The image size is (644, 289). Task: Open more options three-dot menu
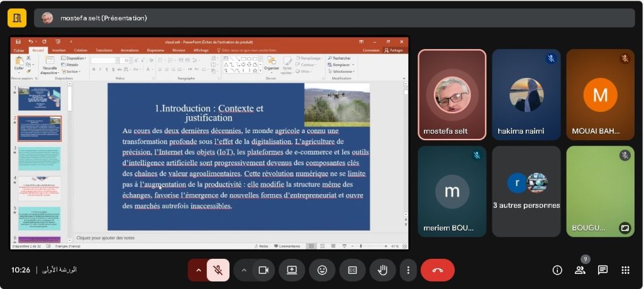point(408,270)
